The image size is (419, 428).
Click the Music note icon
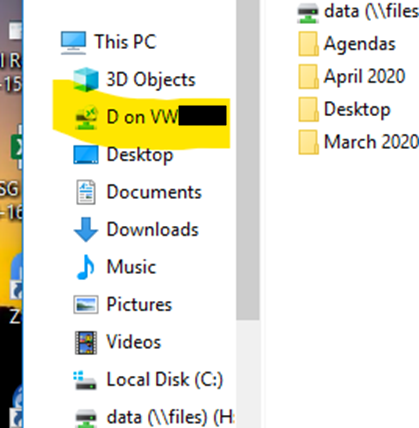[x=85, y=267]
